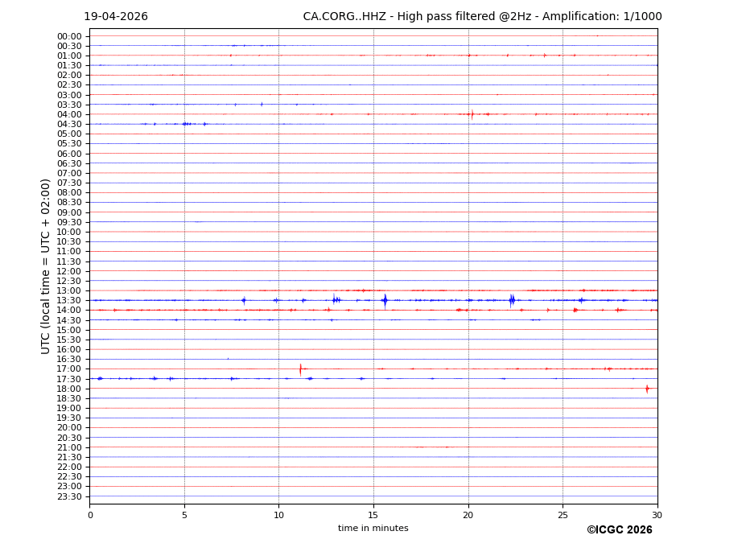Click the 0 tick on the x-axis
Image resolution: width=746 pixels, height=560 pixels.
(90, 515)
